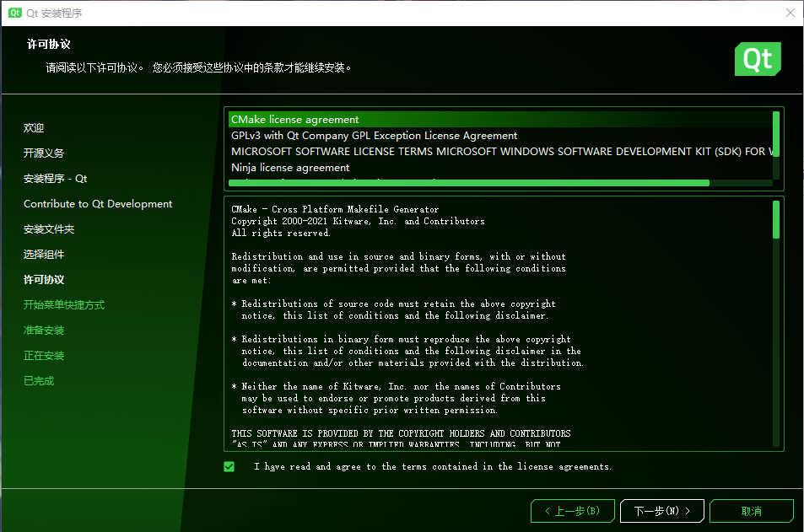
Task: Close the Qt installer window
Action: coord(791,13)
